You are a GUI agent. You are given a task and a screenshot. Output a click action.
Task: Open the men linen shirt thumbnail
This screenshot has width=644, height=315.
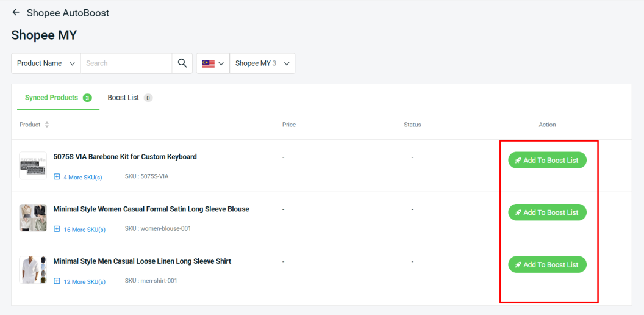[x=33, y=270]
